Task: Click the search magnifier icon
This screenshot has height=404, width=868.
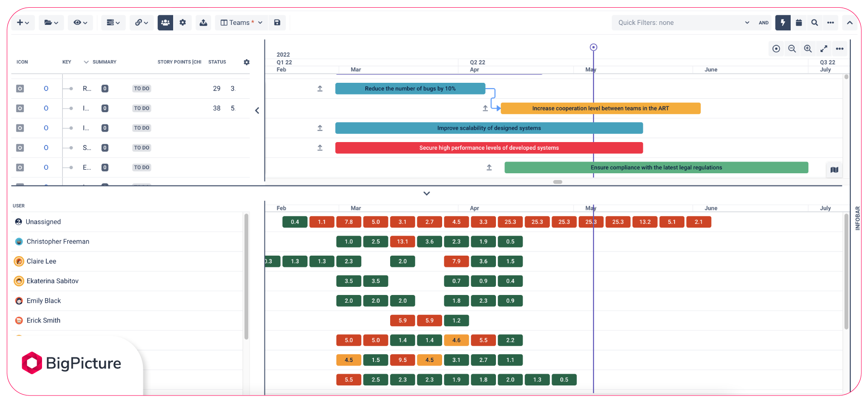Action: click(815, 23)
